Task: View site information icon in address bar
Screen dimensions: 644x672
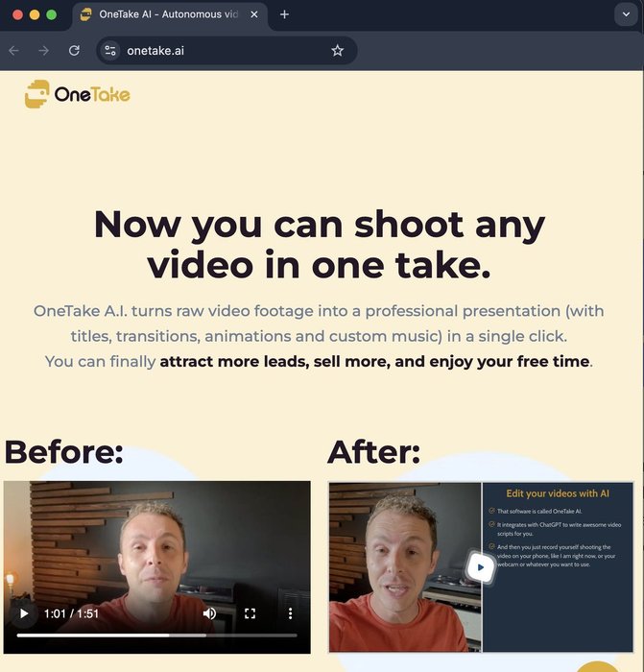Action: pos(110,51)
